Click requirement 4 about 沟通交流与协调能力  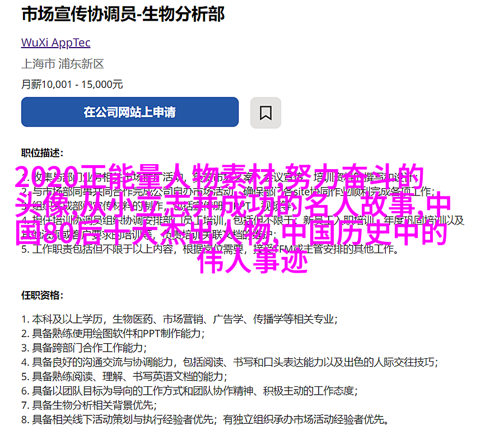pyautogui.click(x=230, y=362)
